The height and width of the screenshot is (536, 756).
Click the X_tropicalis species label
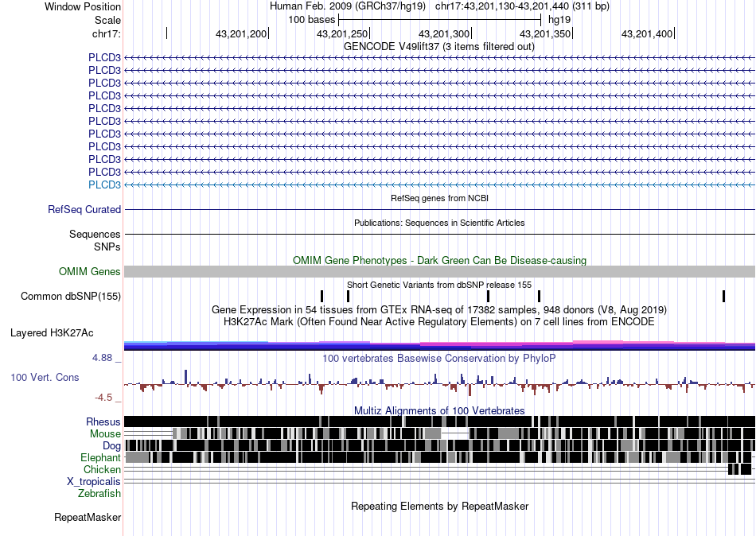pos(94,482)
